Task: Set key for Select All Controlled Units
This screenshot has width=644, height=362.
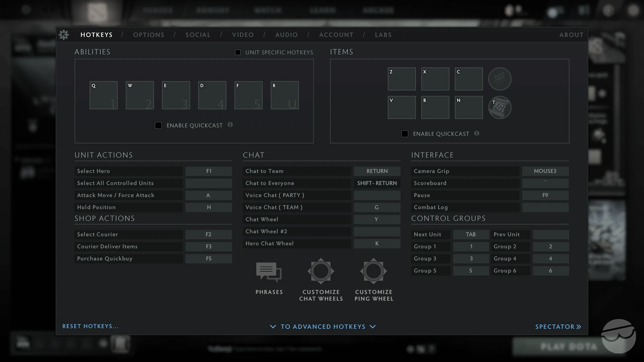Action: tap(208, 183)
